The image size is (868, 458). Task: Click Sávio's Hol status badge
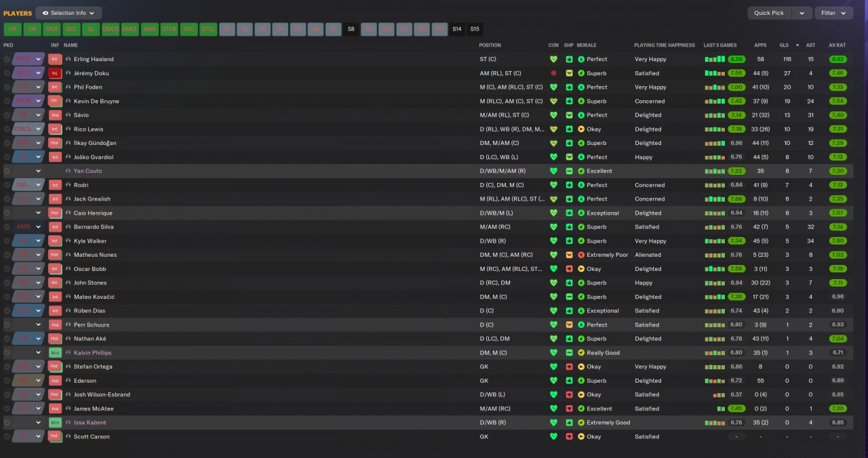55,115
